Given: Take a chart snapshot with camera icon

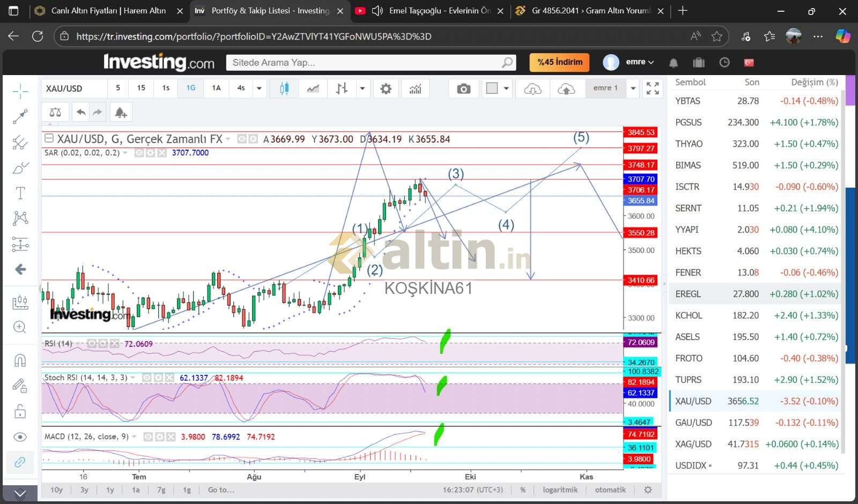Looking at the screenshot, I should click(463, 88).
